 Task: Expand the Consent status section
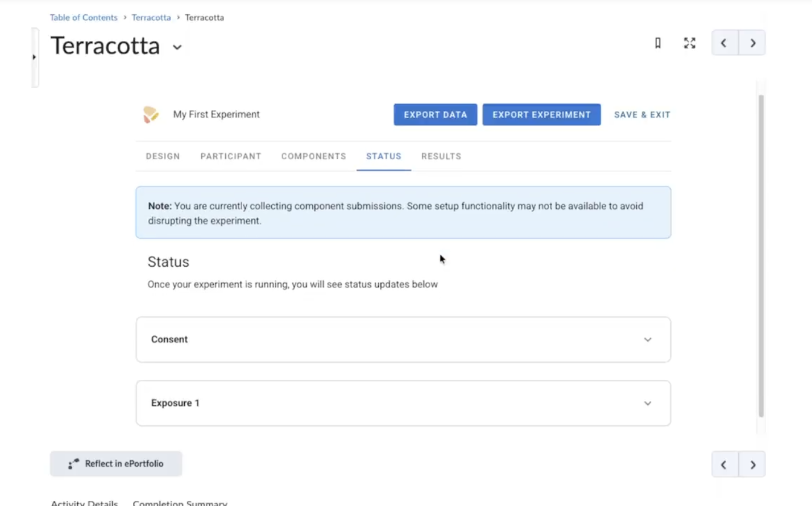coord(403,339)
